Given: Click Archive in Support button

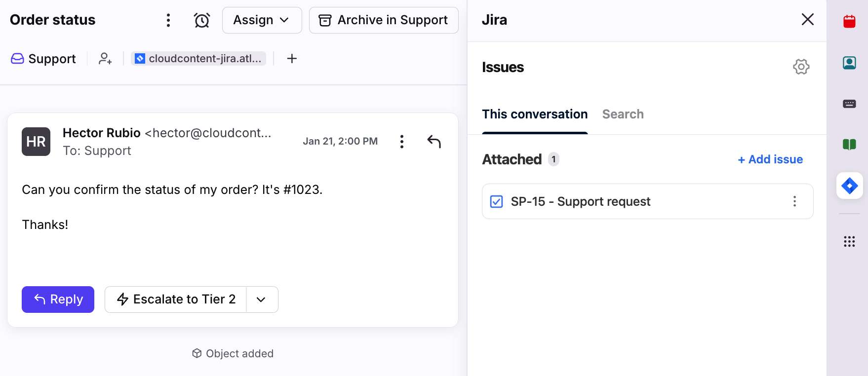Looking at the screenshot, I should [384, 20].
